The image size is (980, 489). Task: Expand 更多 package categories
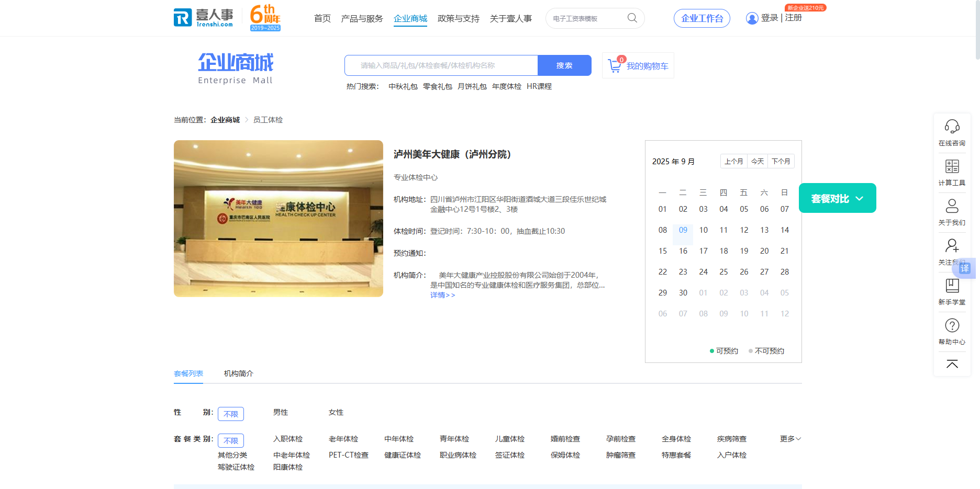point(790,439)
